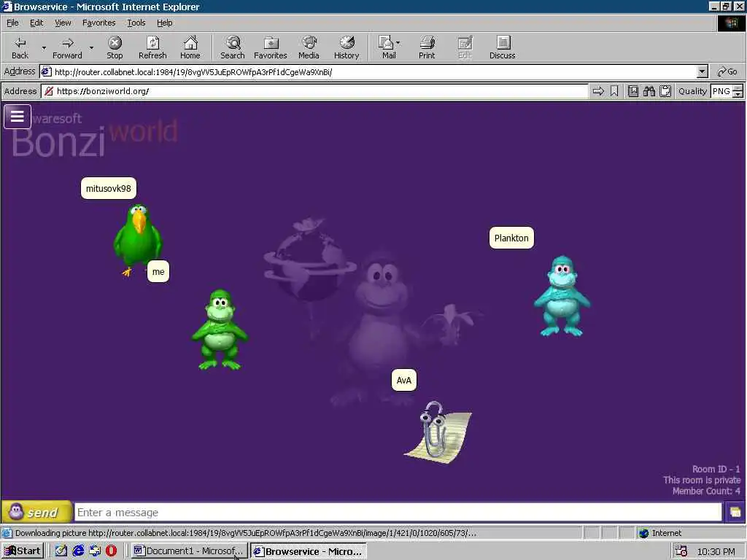Click the mitusovk98 name tag
747x560 pixels.
pos(109,188)
